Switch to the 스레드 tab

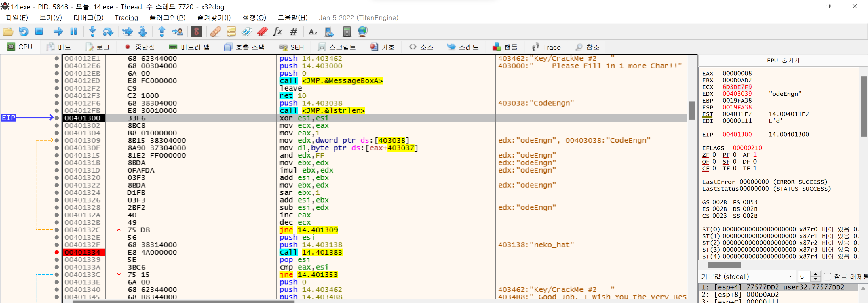tap(463, 47)
